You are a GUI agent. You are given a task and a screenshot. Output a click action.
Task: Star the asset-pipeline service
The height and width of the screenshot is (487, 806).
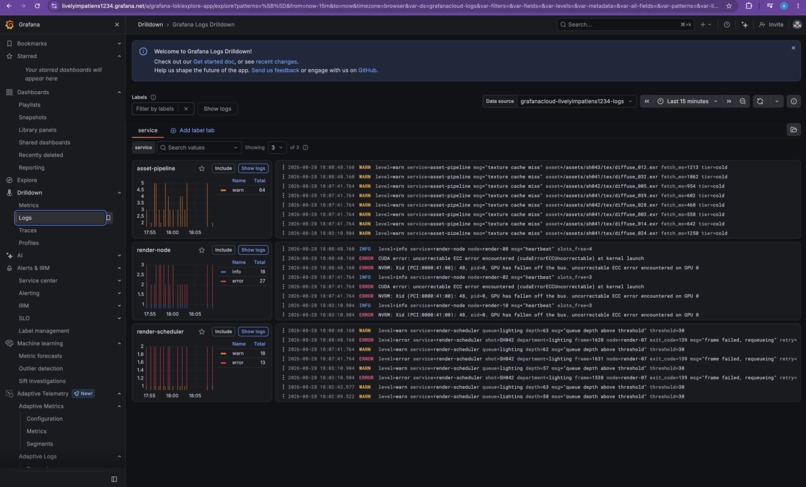202,169
